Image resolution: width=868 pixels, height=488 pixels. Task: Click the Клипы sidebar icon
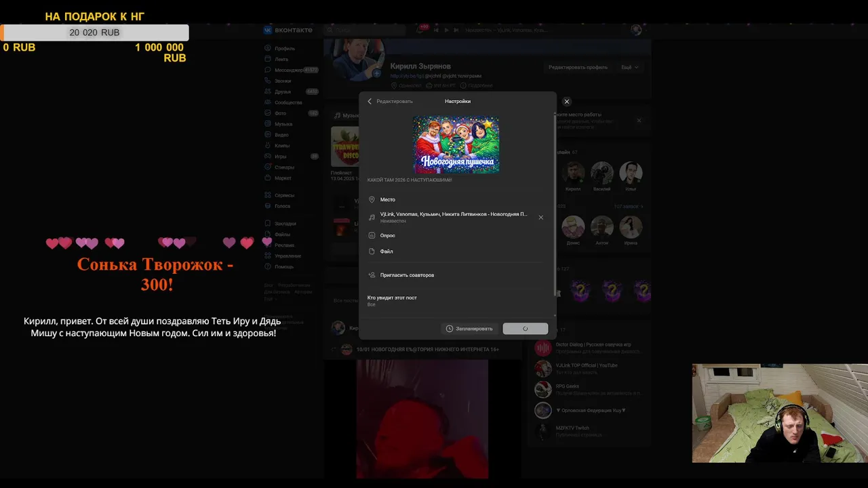(269, 146)
